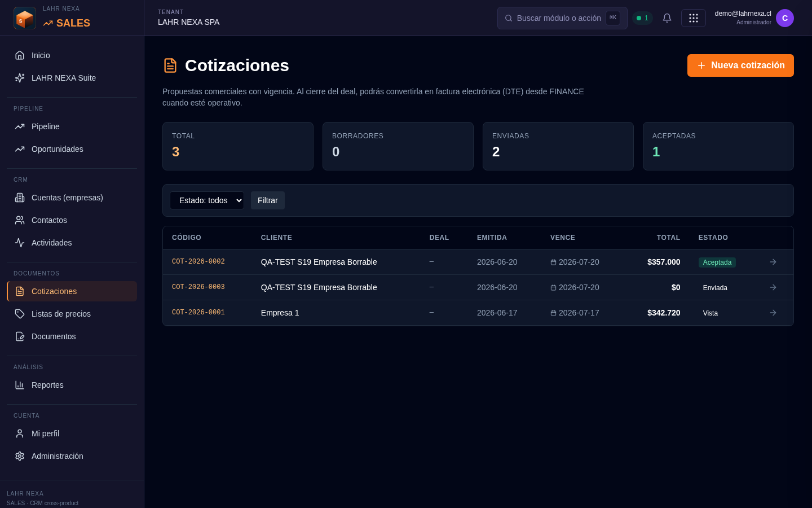The height and width of the screenshot is (508, 812).
Task: Open the COT-2026-0003 code link
Action: [x=198, y=287]
